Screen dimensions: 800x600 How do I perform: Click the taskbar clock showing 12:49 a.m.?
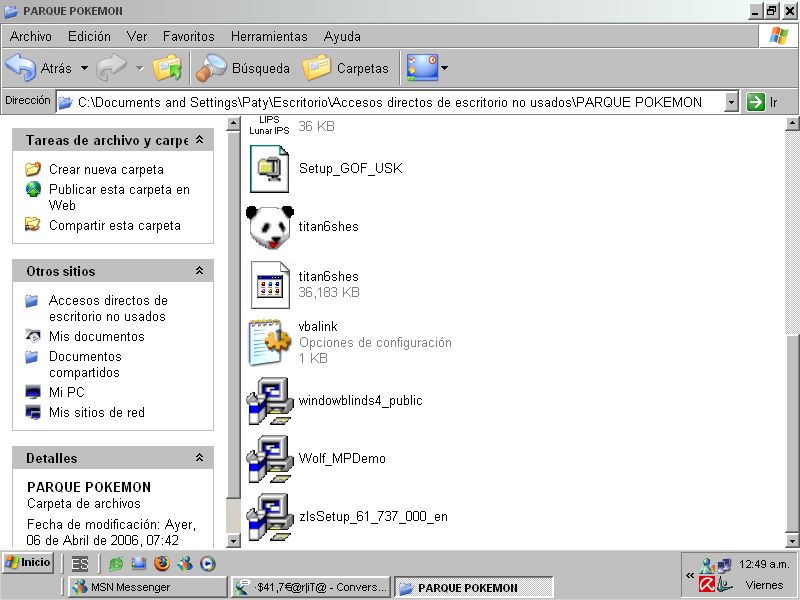[764, 564]
